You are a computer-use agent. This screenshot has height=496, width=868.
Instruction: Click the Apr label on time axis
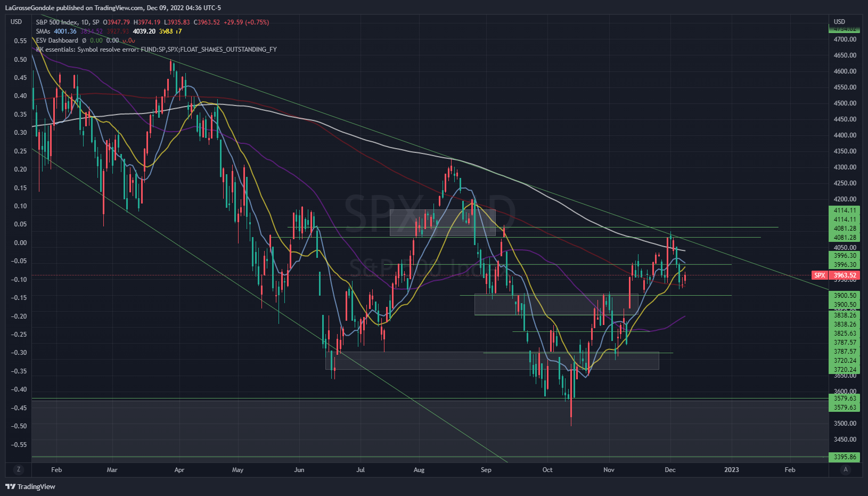point(179,470)
